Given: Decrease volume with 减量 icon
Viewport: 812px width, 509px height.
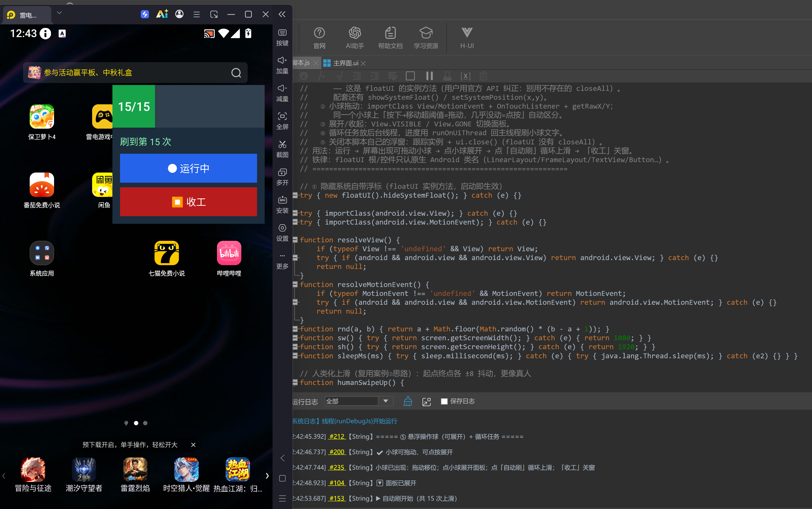Looking at the screenshot, I should (x=282, y=93).
